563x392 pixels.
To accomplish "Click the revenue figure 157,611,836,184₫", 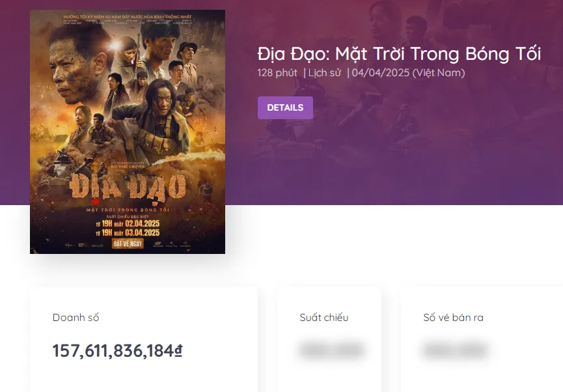I will tap(117, 350).
